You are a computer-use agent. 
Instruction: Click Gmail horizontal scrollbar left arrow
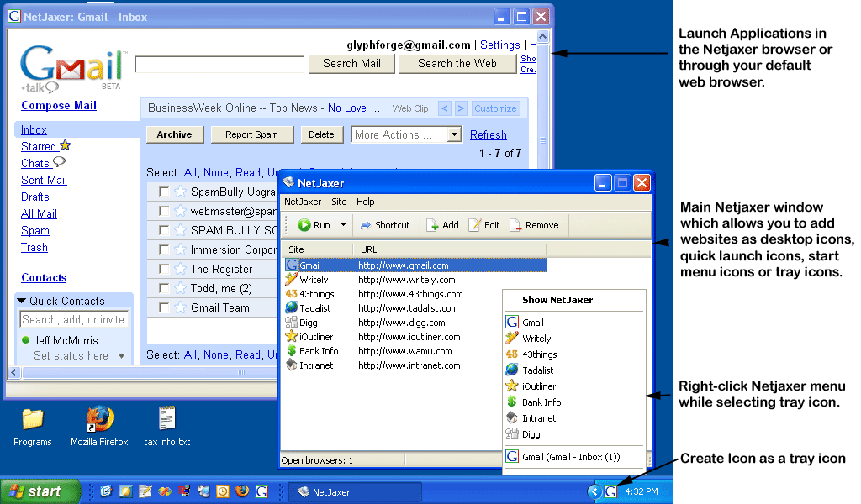pos(14,373)
